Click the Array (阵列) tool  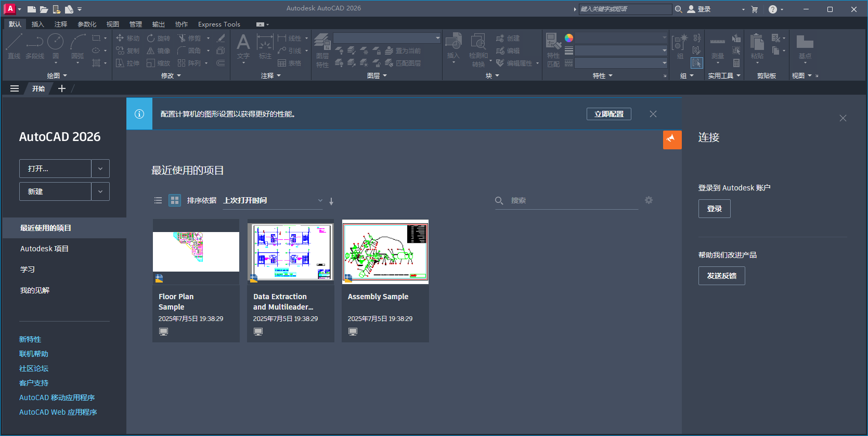click(189, 63)
